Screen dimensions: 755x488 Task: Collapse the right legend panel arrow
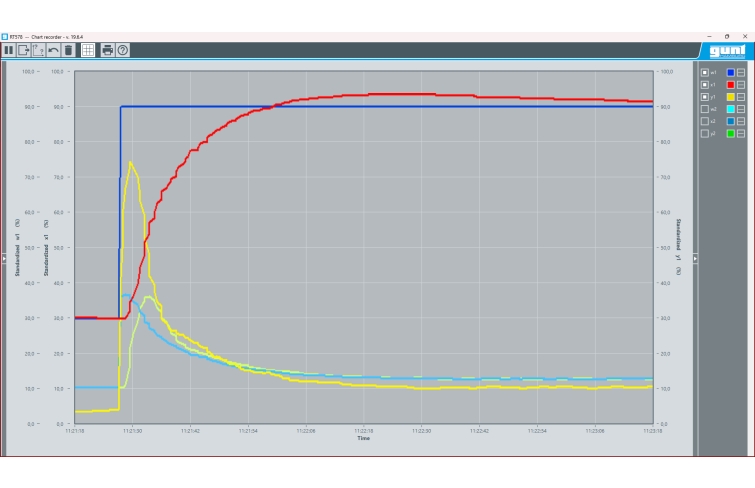point(695,259)
